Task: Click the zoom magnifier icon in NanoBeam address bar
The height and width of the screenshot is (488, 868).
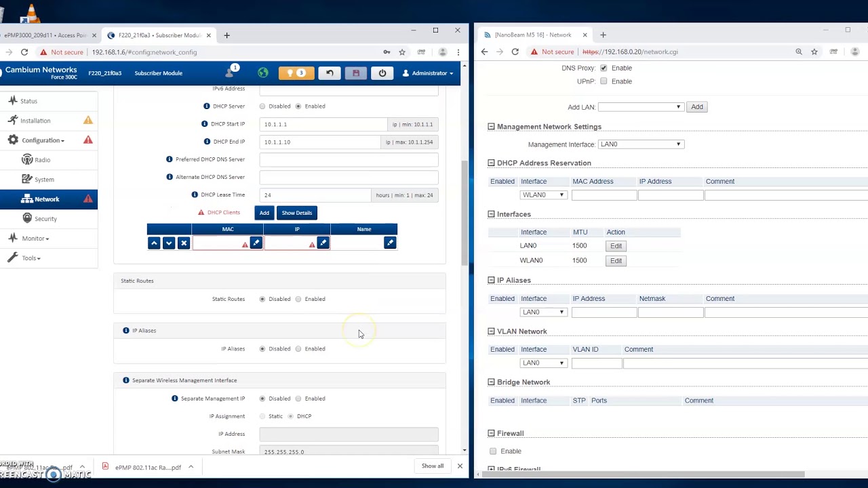Action: click(799, 52)
